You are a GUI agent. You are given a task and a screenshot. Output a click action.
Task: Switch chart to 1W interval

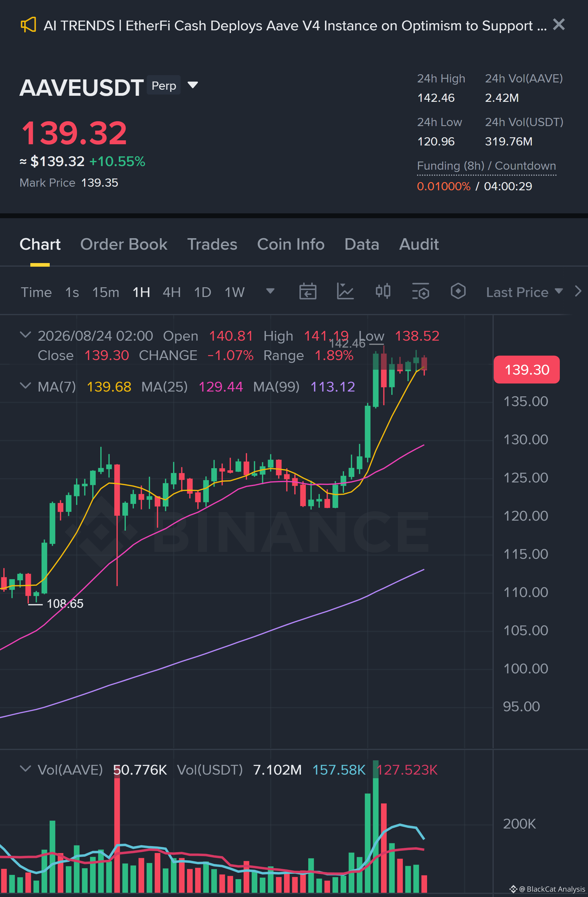click(235, 292)
